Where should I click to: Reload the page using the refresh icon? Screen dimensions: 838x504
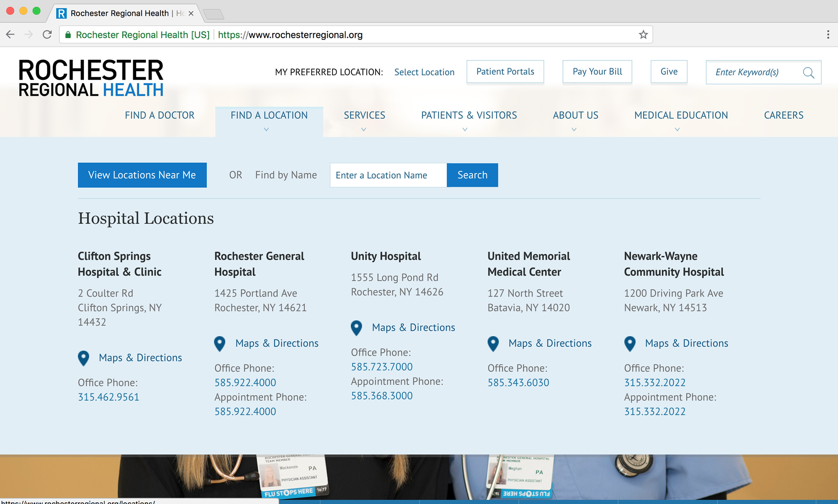pyautogui.click(x=47, y=35)
